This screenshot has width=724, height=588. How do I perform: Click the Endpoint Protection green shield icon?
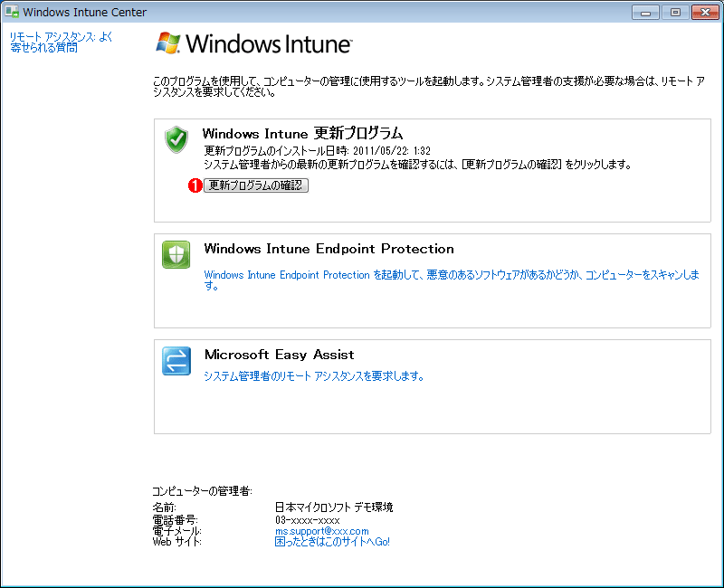[x=176, y=254]
